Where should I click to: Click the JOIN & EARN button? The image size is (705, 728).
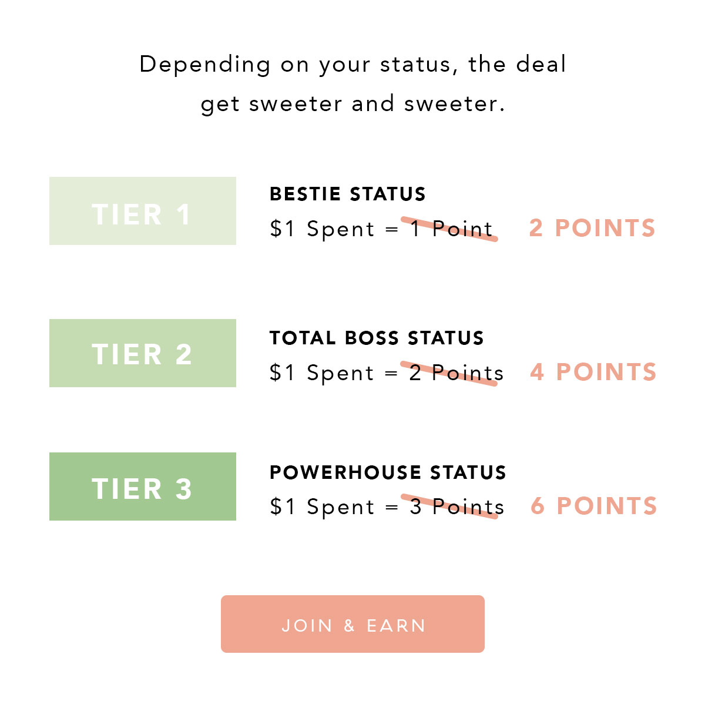point(352,624)
